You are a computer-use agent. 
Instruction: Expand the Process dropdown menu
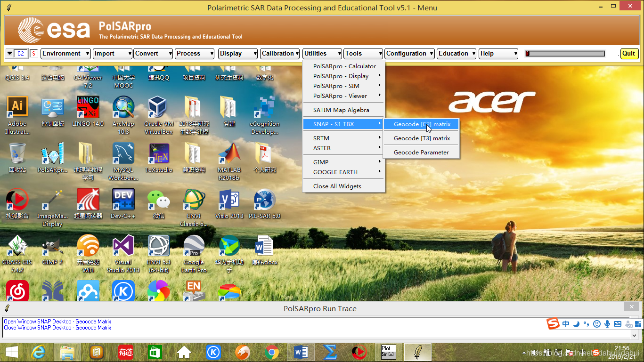pos(195,54)
